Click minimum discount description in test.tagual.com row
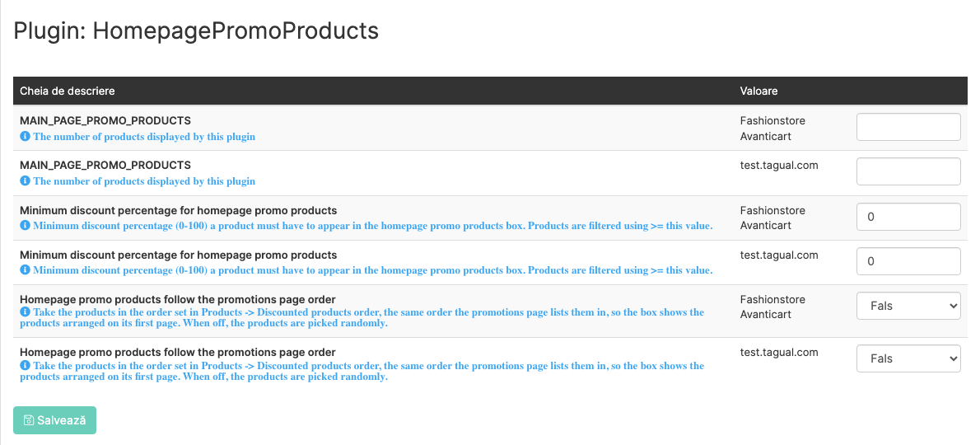 click(372, 270)
